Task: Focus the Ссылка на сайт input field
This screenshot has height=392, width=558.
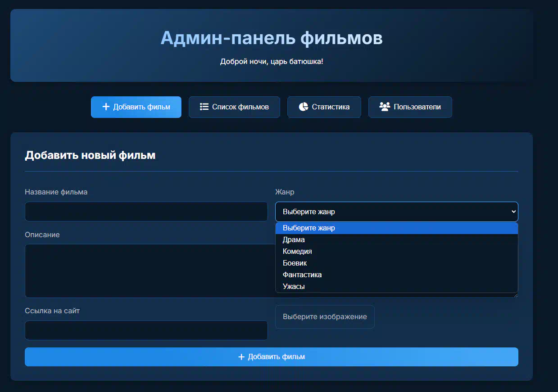Action: pos(146,330)
